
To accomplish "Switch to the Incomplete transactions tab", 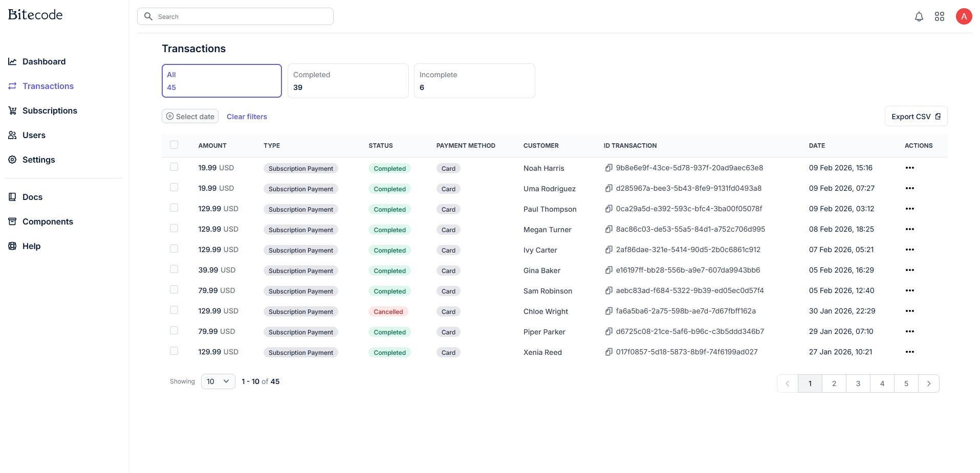I will [x=474, y=81].
